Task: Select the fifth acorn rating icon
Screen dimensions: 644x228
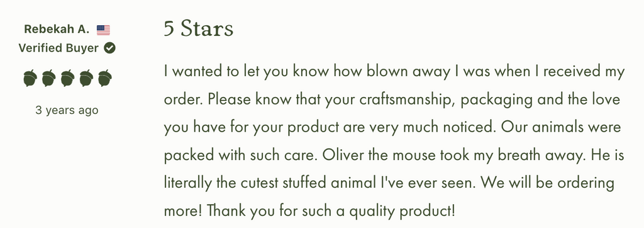Action: coord(105,77)
